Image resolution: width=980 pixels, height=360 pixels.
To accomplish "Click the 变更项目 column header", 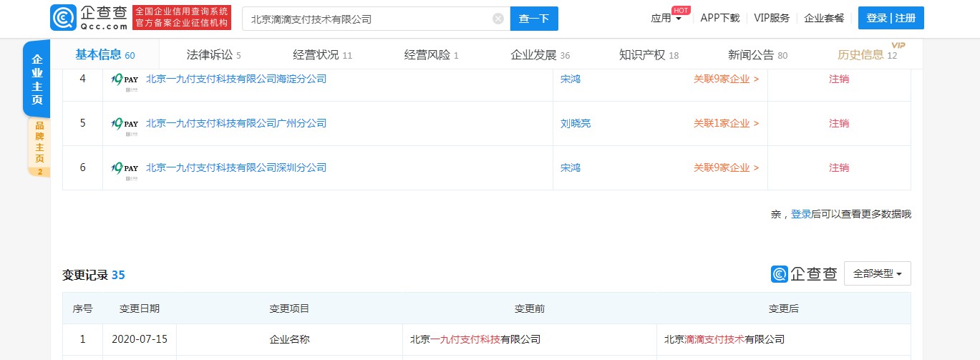I will [x=289, y=308].
